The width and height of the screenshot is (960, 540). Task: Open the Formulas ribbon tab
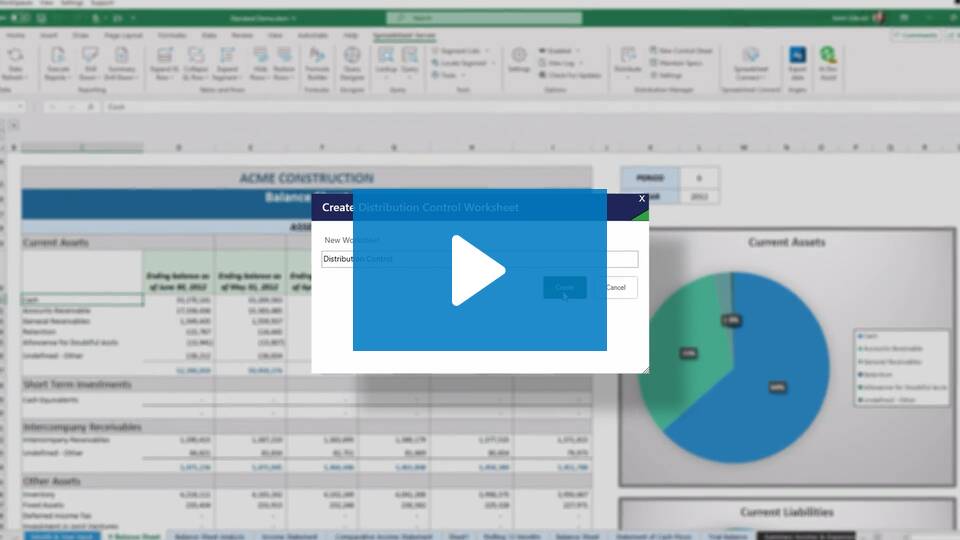click(172, 36)
